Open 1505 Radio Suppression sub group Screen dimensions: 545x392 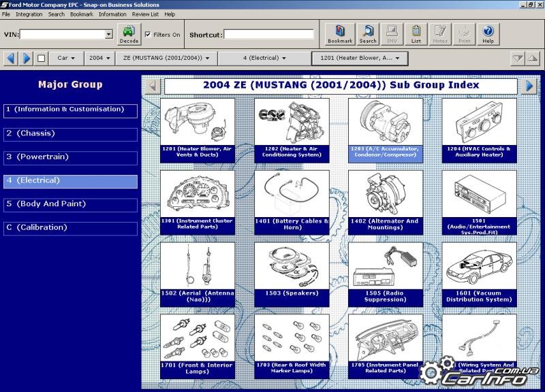click(386, 275)
